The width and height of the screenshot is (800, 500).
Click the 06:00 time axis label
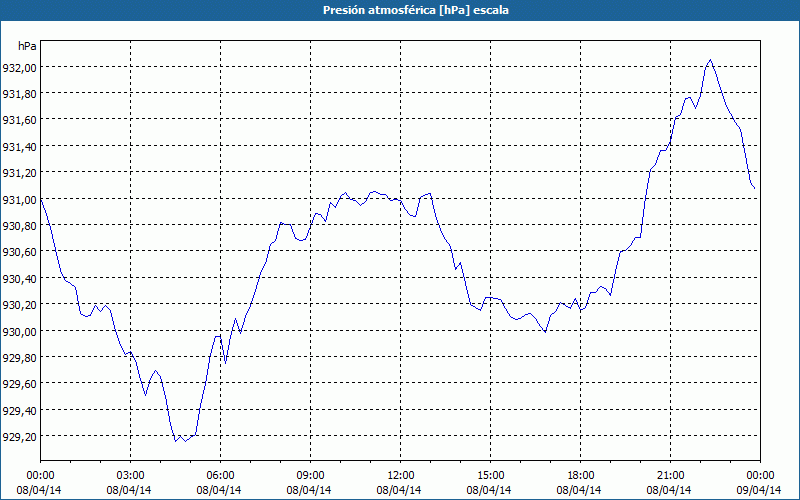coord(220,476)
